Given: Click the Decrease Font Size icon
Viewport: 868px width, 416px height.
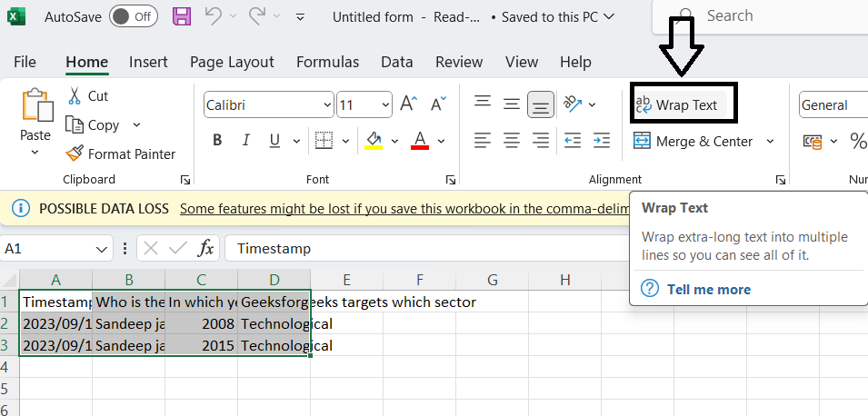Looking at the screenshot, I should click(x=438, y=104).
